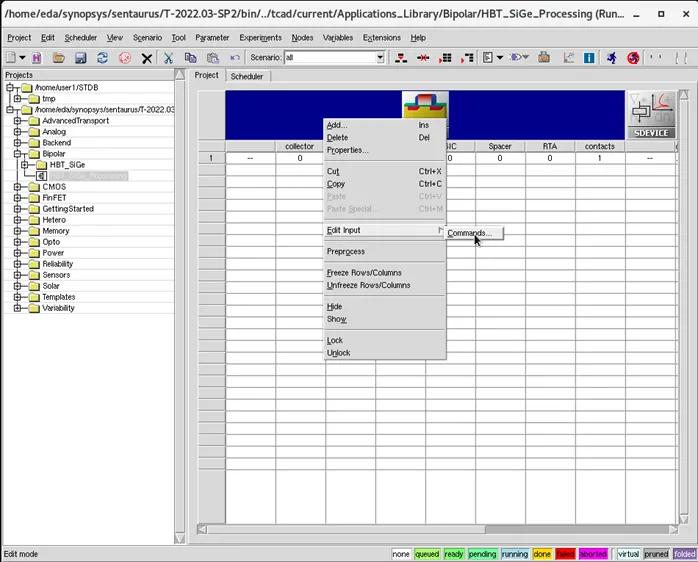
Task: Click the black X delete icon
Action: click(x=147, y=58)
